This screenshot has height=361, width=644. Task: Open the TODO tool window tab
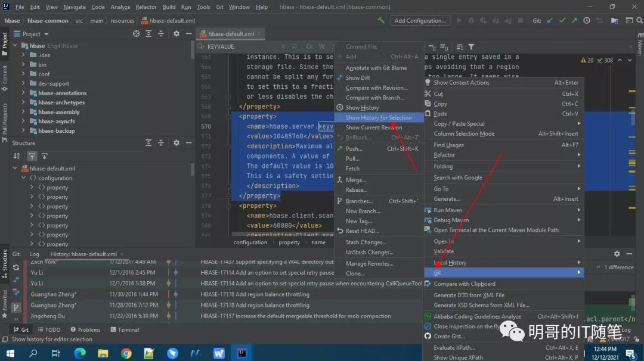coord(49,329)
